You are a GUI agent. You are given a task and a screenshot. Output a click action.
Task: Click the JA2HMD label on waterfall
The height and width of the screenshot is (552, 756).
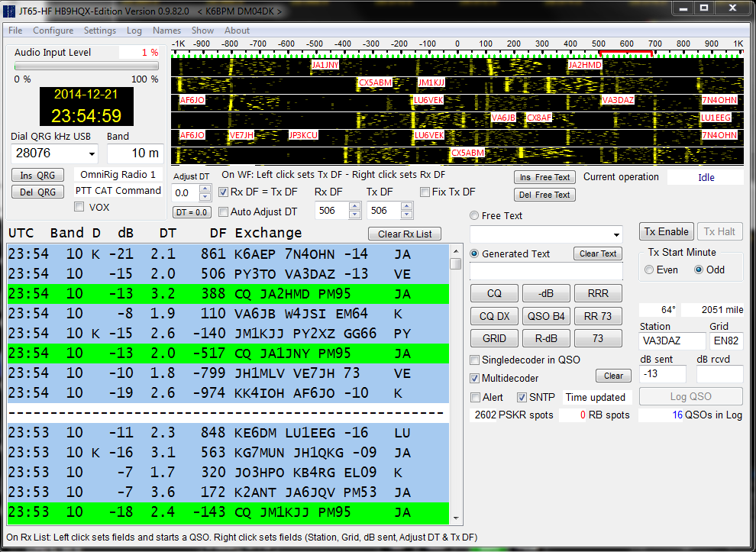585,65
